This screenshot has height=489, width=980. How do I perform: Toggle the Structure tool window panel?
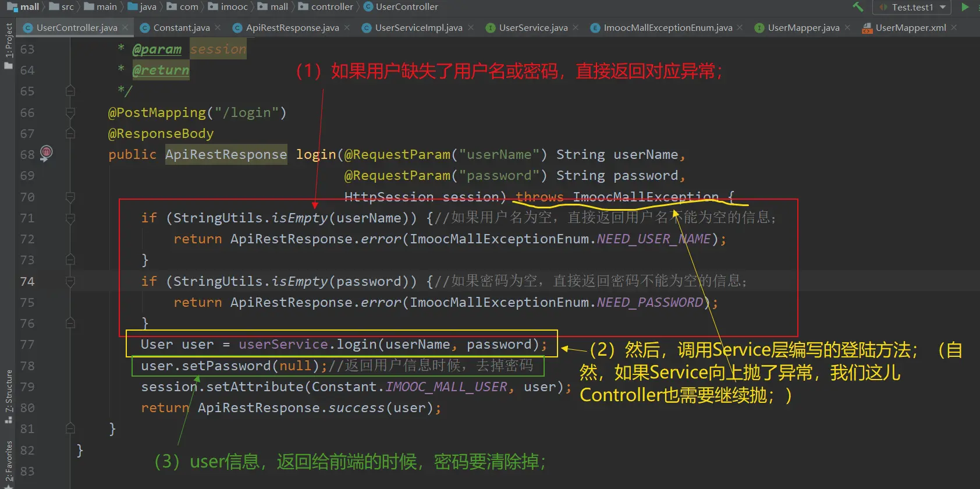click(8, 396)
